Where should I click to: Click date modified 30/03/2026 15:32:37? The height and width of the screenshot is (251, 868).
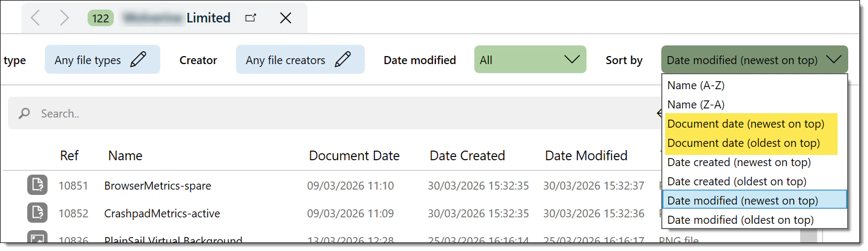pos(594,185)
